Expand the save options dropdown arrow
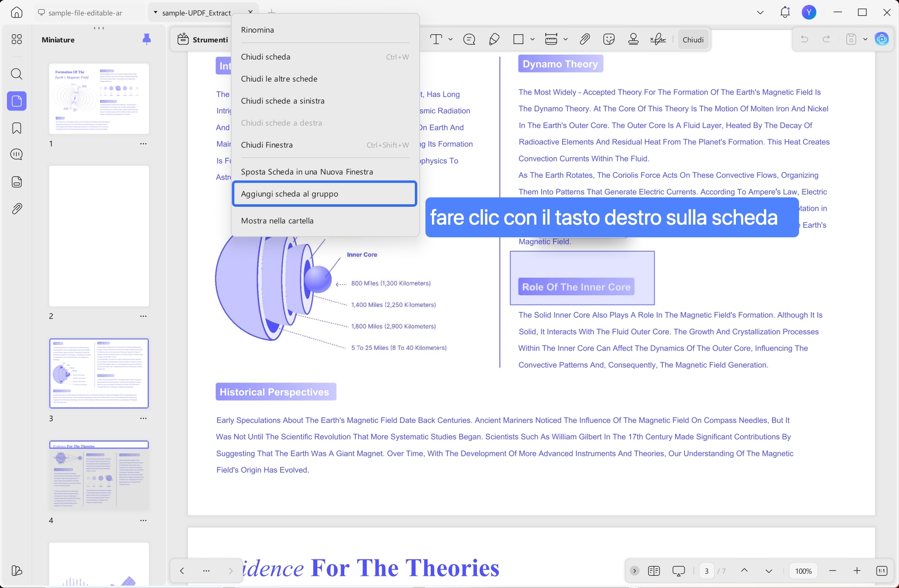This screenshot has width=899, height=588. 865,39
